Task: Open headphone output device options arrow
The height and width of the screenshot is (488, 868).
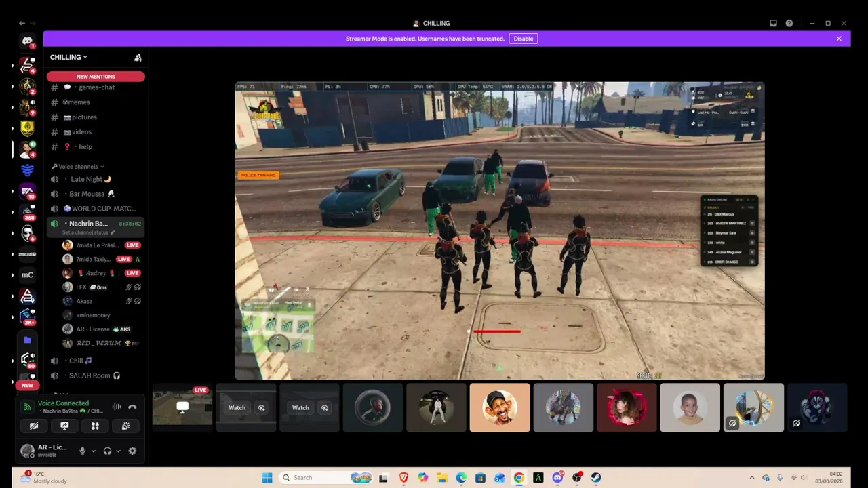Action: (x=118, y=451)
